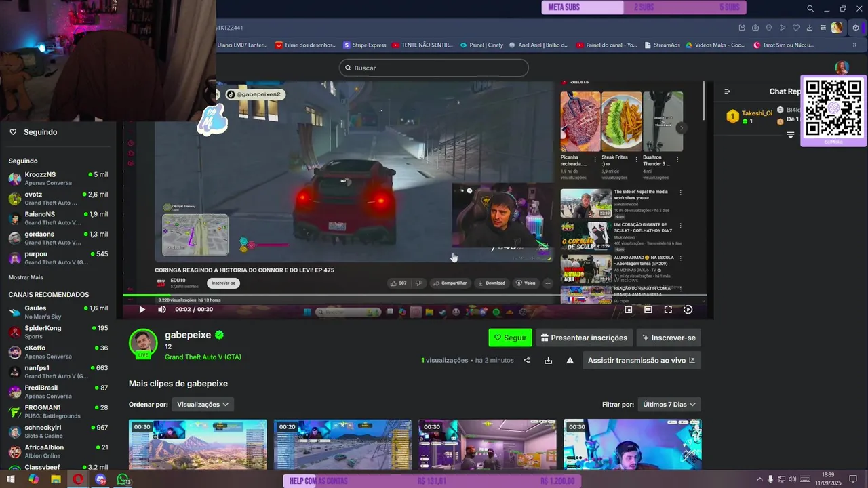Click the microphone system tray icon
Screen dimensions: 868x488
pyautogui.click(x=770, y=479)
